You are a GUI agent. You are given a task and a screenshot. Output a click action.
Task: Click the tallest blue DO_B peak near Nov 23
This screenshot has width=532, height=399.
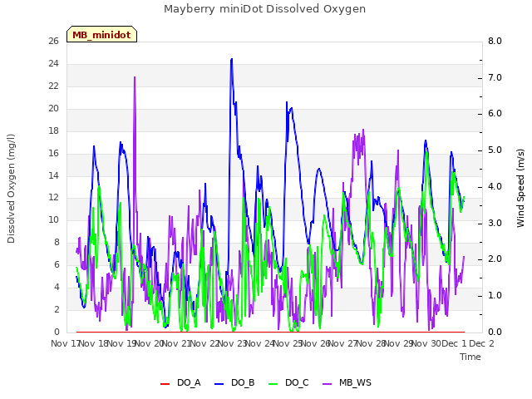232,60
